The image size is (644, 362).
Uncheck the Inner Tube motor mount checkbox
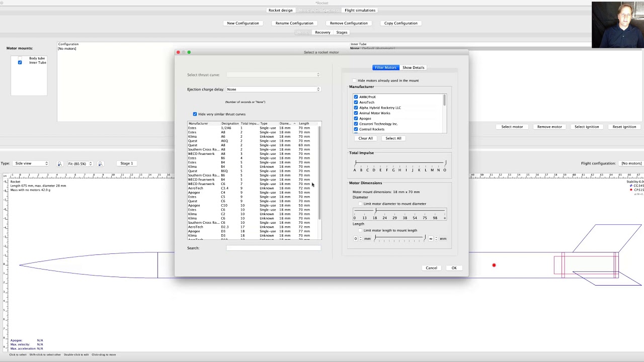20,62
